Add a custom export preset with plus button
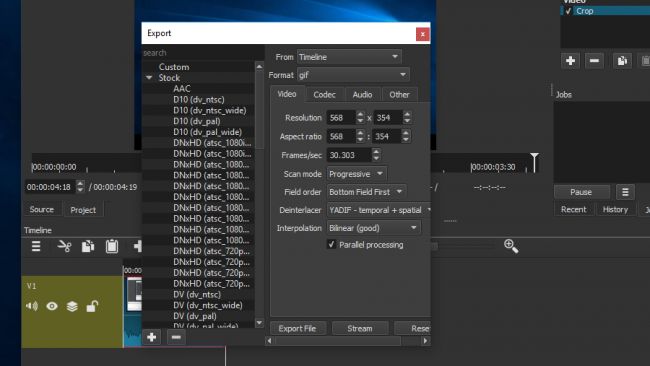Image resolution: width=650 pixels, height=366 pixels. coord(152,337)
